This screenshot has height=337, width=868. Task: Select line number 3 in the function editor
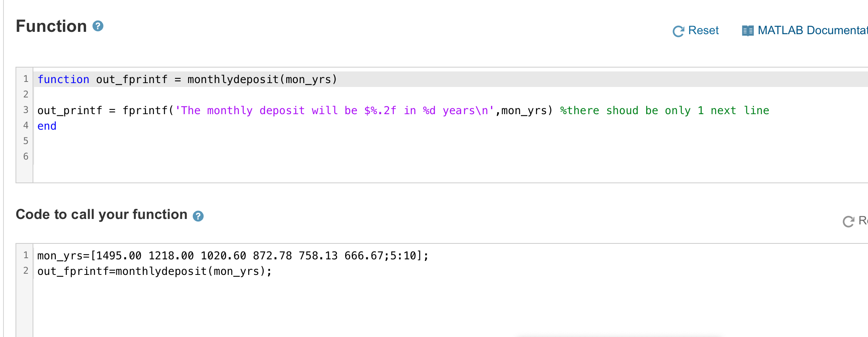point(26,110)
